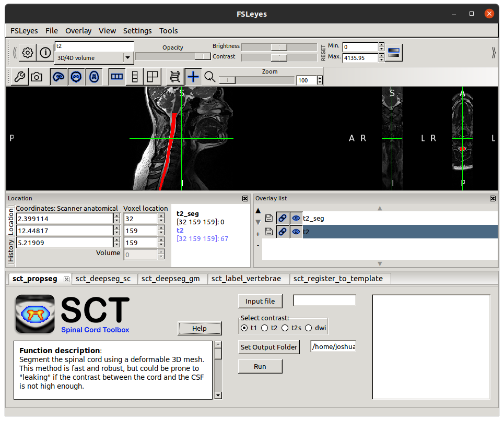Click the wrench toolbar settings icon
The image size is (504, 421).
(19, 77)
